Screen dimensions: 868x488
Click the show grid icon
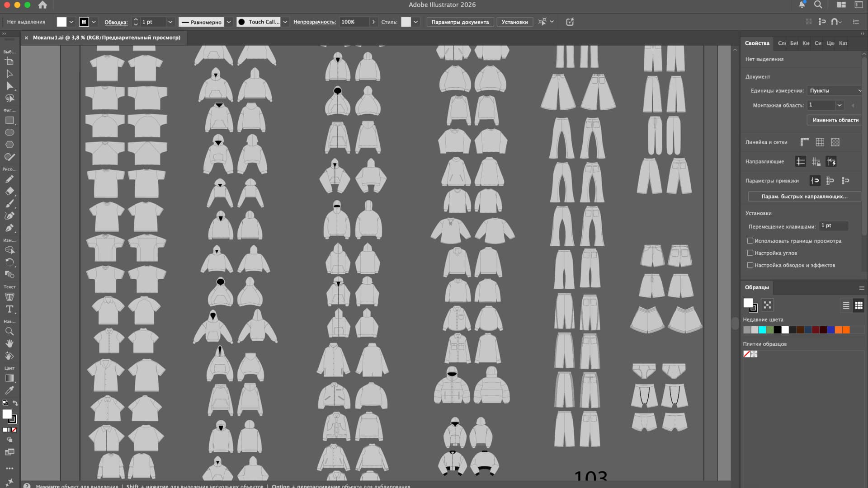click(x=820, y=142)
